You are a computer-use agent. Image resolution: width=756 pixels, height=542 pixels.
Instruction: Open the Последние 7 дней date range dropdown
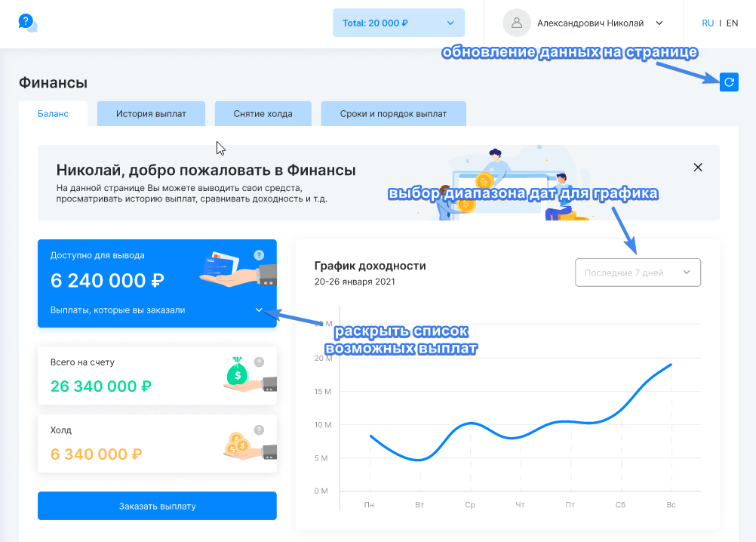coord(638,273)
